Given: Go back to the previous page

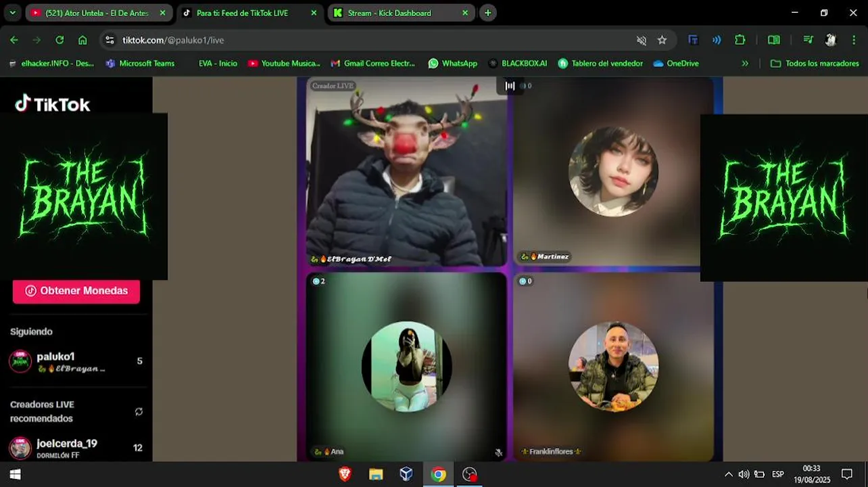Looking at the screenshot, I should tap(14, 40).
